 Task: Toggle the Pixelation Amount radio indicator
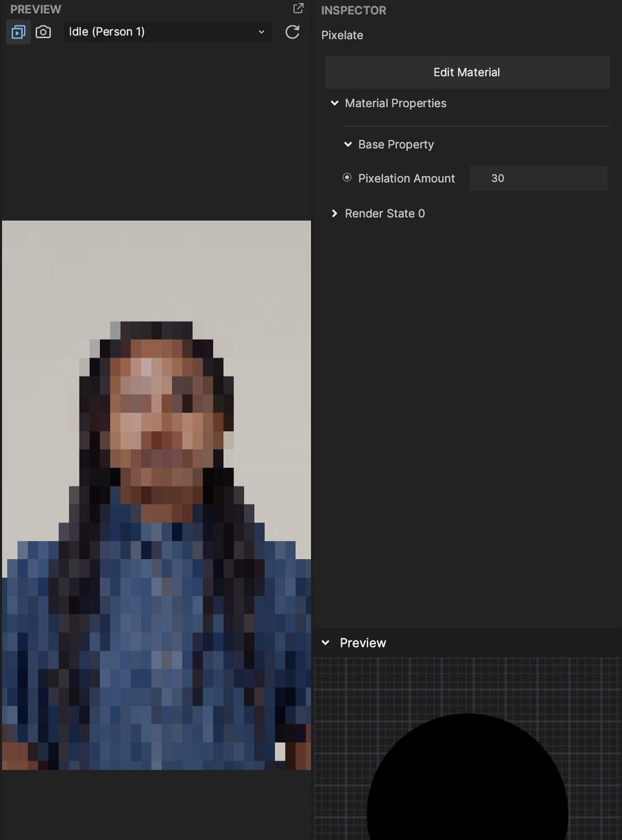point(347,177)
